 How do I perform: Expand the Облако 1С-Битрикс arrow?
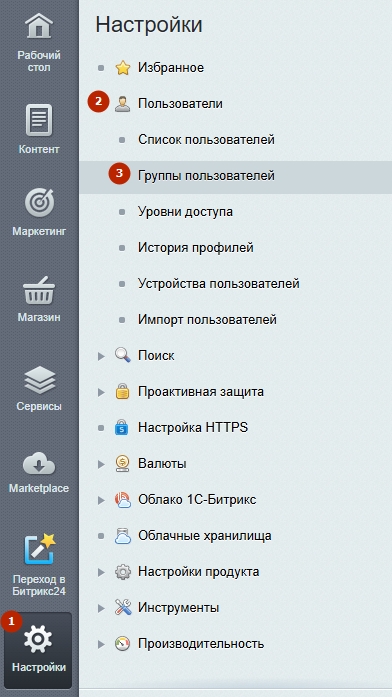point(101,500)
